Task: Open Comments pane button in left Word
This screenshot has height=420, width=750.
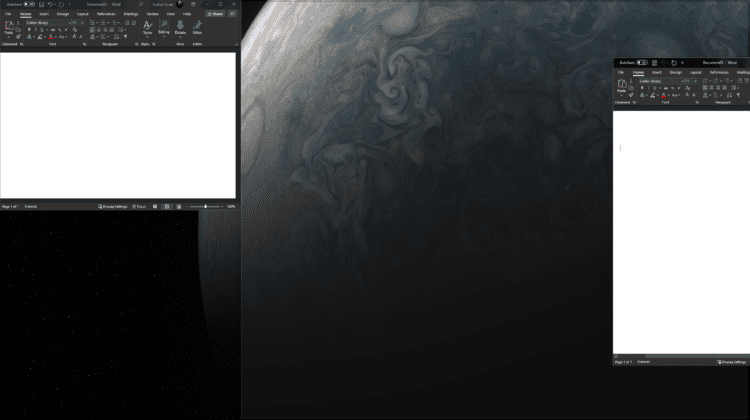Action: pyautogui.click(x=232, y=14)
